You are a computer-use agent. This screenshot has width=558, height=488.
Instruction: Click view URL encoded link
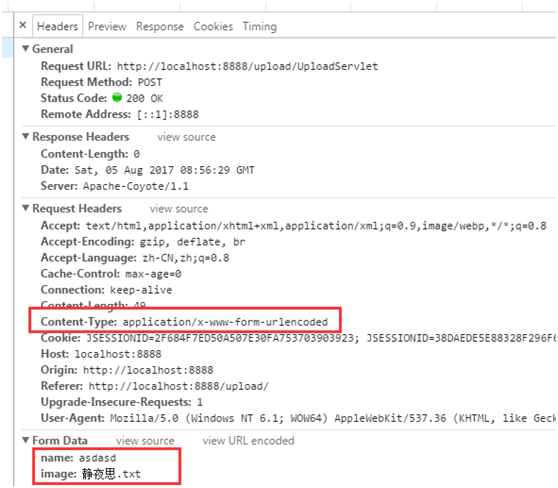click(248, 441)
